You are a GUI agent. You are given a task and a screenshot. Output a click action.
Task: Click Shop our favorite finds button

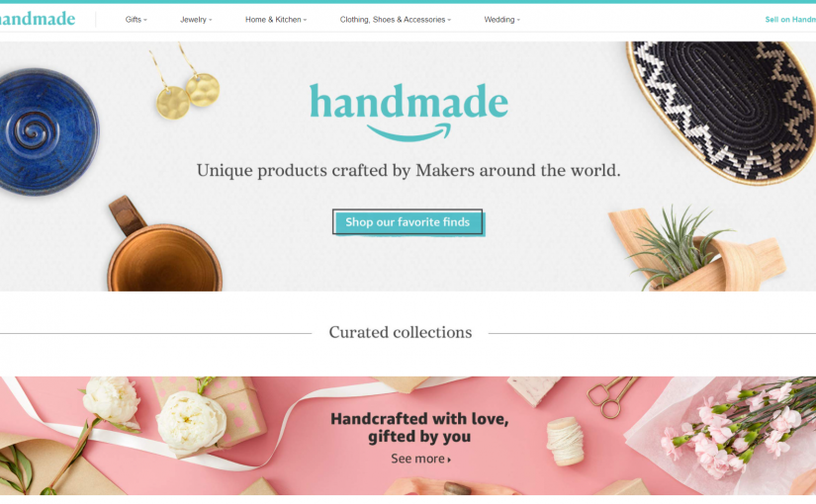[x=408, y=222]
